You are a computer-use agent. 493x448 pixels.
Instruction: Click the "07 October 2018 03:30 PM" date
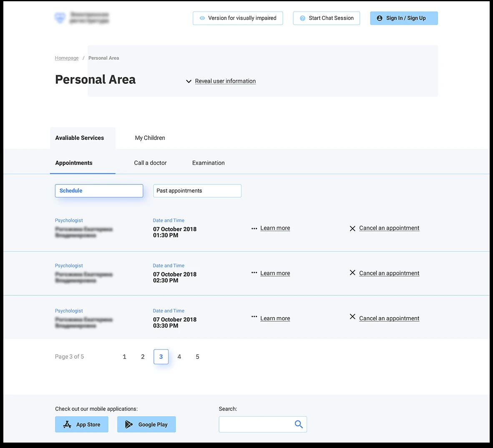tap(175, 322)
